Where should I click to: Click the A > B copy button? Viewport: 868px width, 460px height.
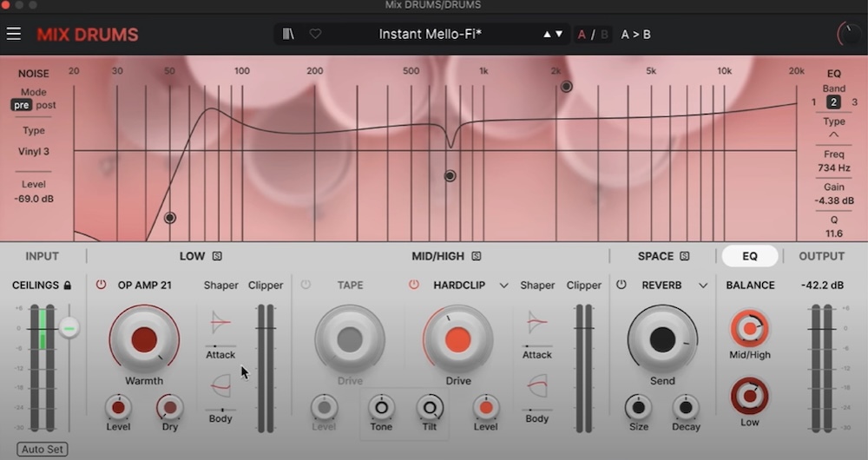(x=635, y=34)
